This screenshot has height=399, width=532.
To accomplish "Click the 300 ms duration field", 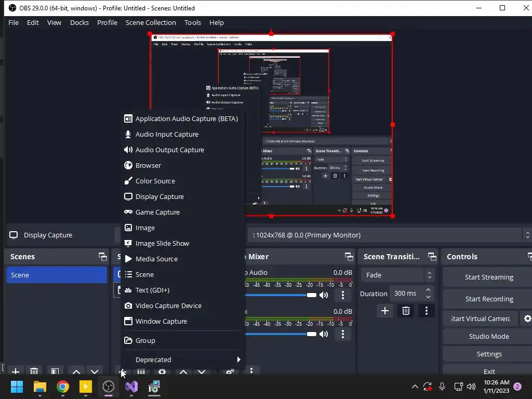I will coord(407,294).
